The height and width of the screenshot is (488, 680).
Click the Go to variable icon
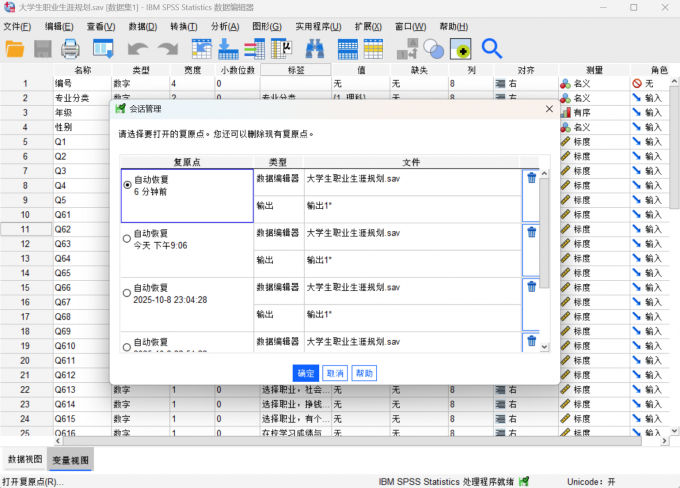(x=228, y=49)
